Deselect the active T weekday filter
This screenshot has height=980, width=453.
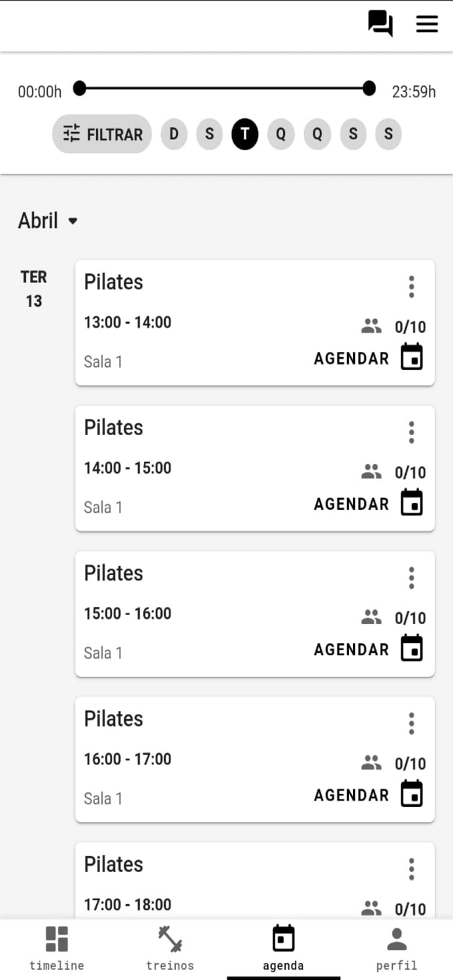(x=245, y=135)
